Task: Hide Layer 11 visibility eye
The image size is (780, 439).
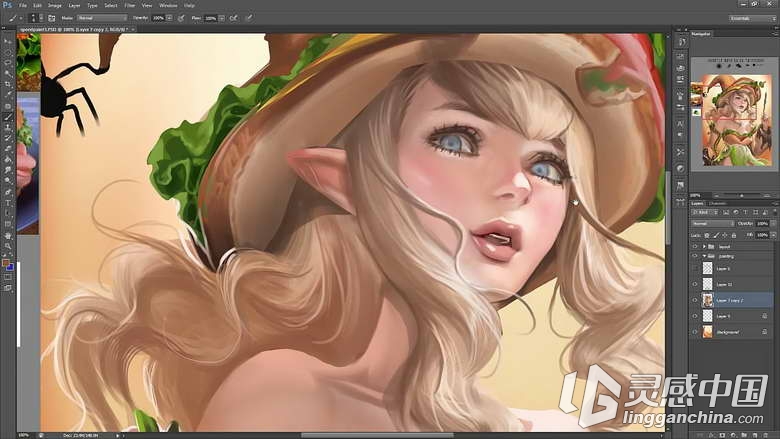Action: [695, 284]
